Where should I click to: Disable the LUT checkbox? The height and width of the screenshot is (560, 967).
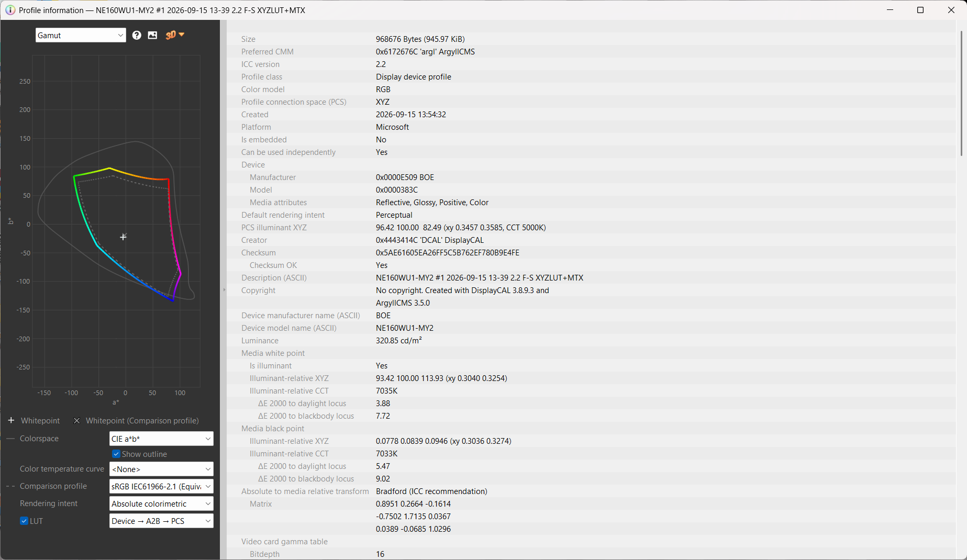tap(24, 521)
